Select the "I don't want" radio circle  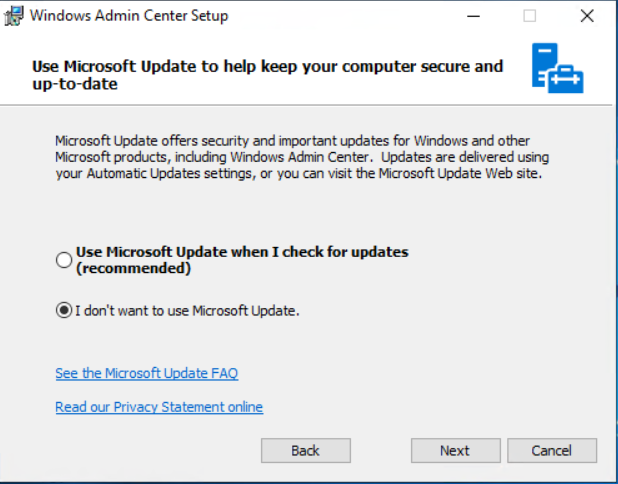pos(64,311)
